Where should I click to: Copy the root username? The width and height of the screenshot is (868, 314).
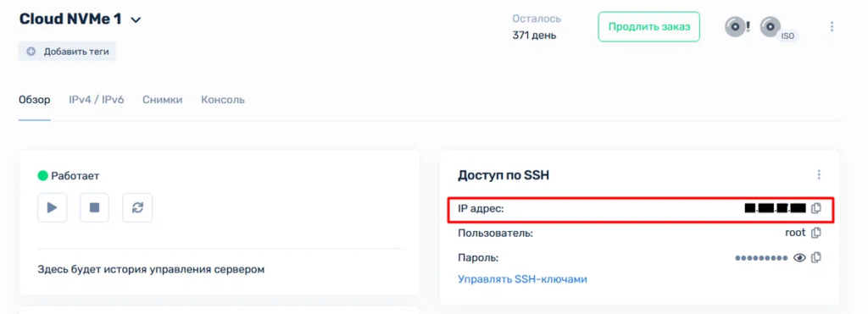[816, 234]
